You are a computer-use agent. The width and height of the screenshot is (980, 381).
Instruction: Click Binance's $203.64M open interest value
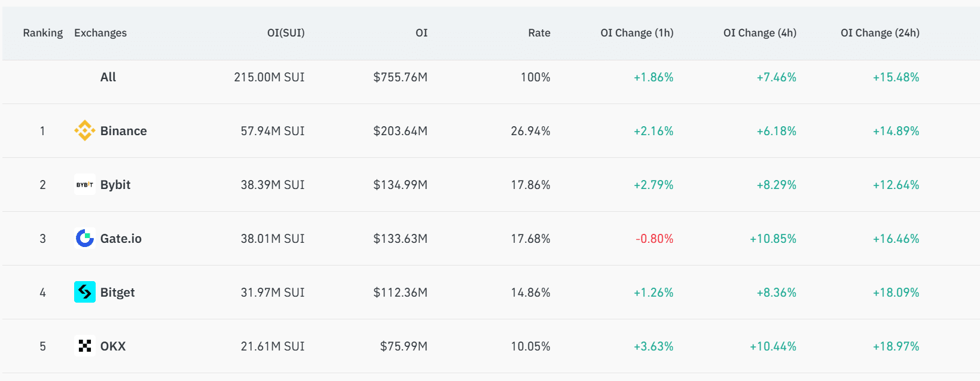tap(400, 131)
